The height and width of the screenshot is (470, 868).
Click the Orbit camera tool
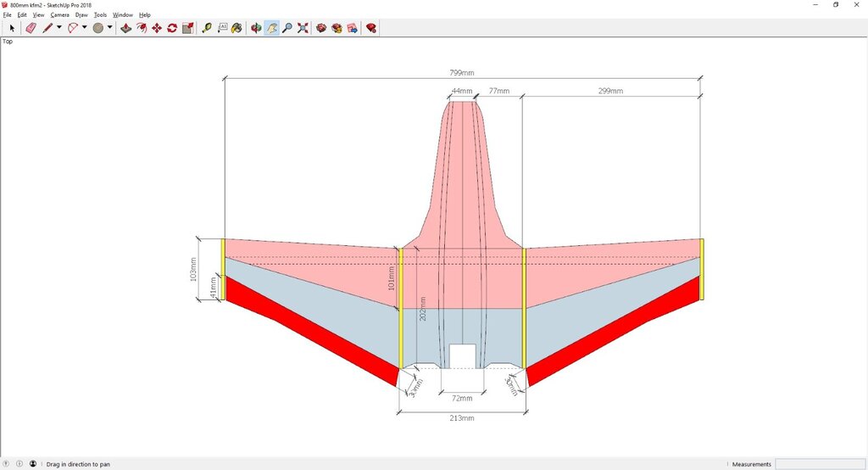[256, 28]
